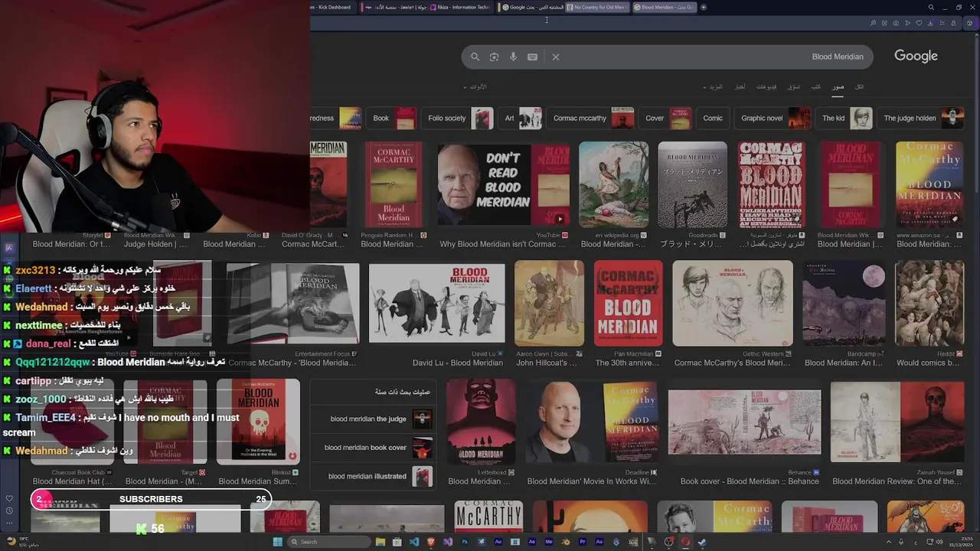Open the profile account icon in browser toolbar
The image size is (980, 551).
pos(953,23)
